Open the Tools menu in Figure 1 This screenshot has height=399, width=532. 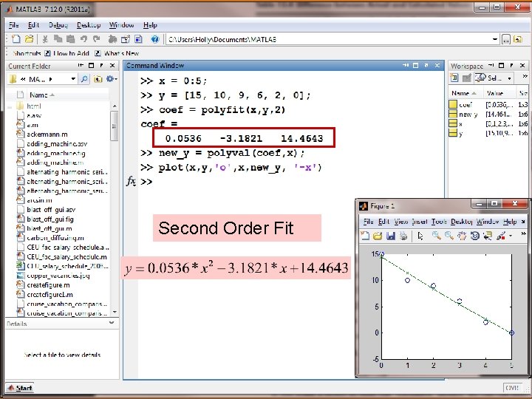click(x=439, y=222)
